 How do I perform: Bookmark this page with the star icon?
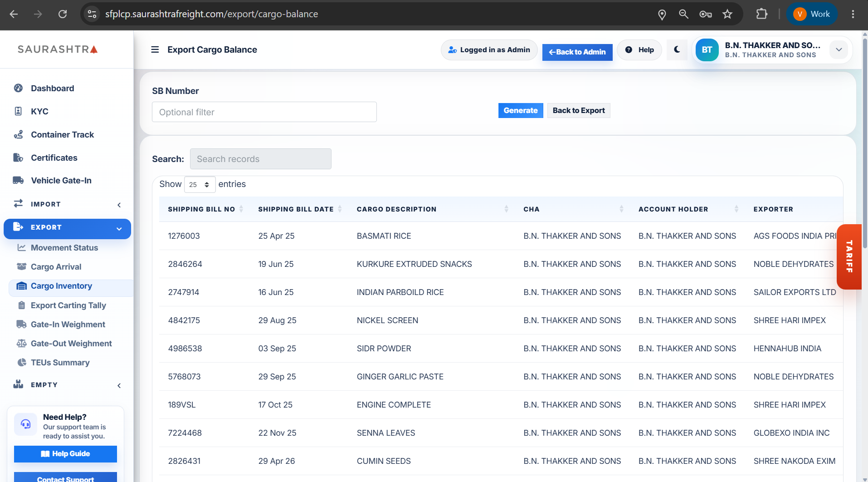[x=727, y=14]
